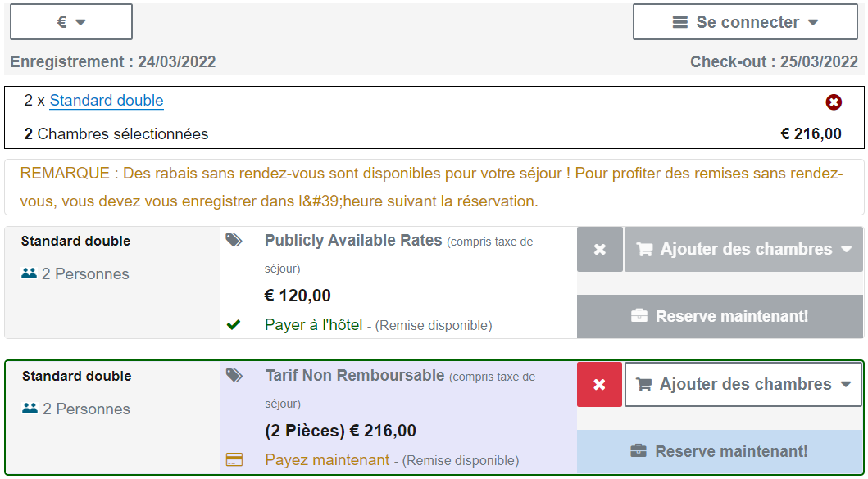Click the green checkmark beside Payer à l'hôtel
868x479 pixels.
point(234,325)
